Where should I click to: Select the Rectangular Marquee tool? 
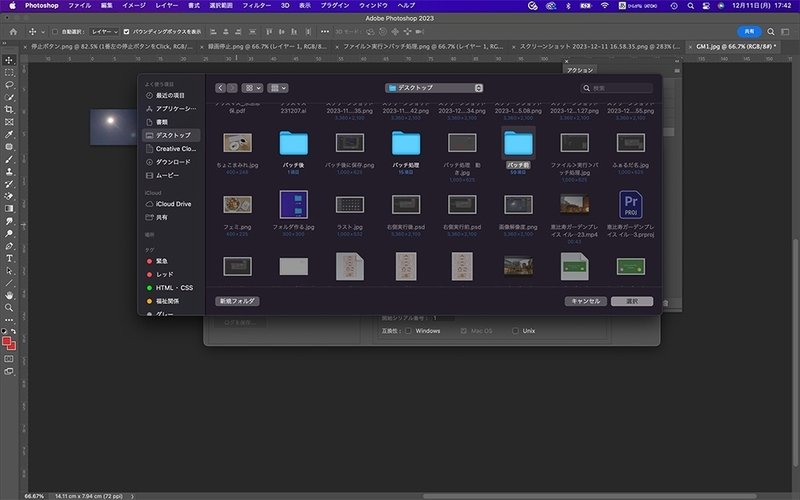pos(9,72)
